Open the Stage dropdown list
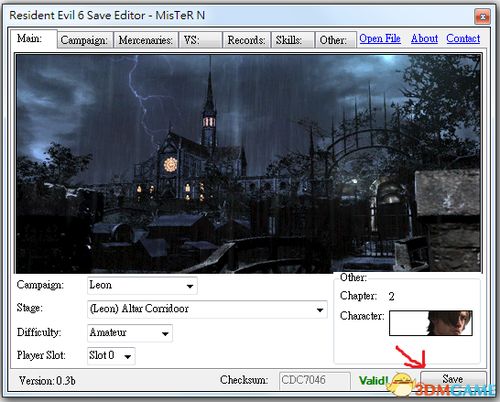Screen dimensions: 500x402 (207, 309)
